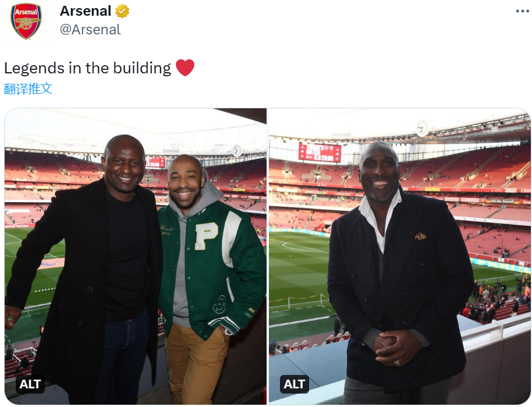Open the @Arsenal handle link
Screen dimensions: 532x407
pyautogui.click(x=90, y=30)
